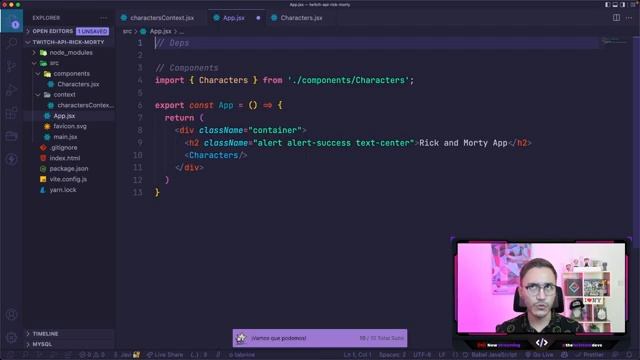The height and width of the screenshot is (360, 640).
Task: Click the .gitignore git icon
Action: 43,148
